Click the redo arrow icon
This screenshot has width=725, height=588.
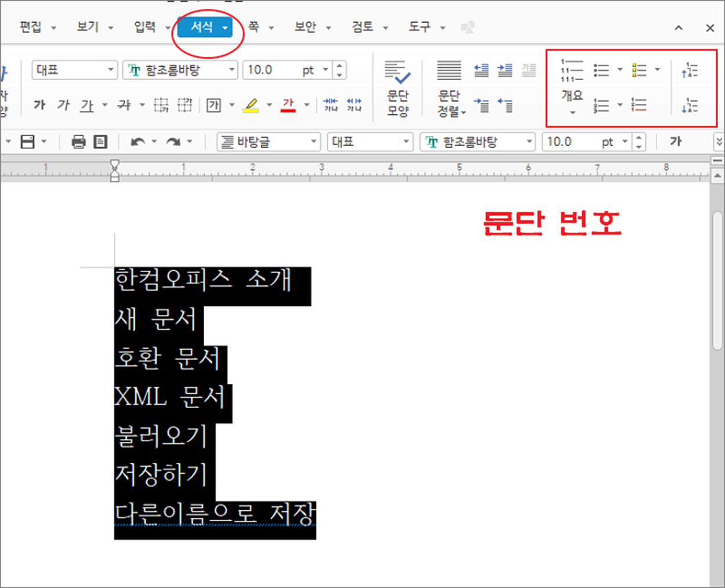pyautogui.click(x=173, y=141)
